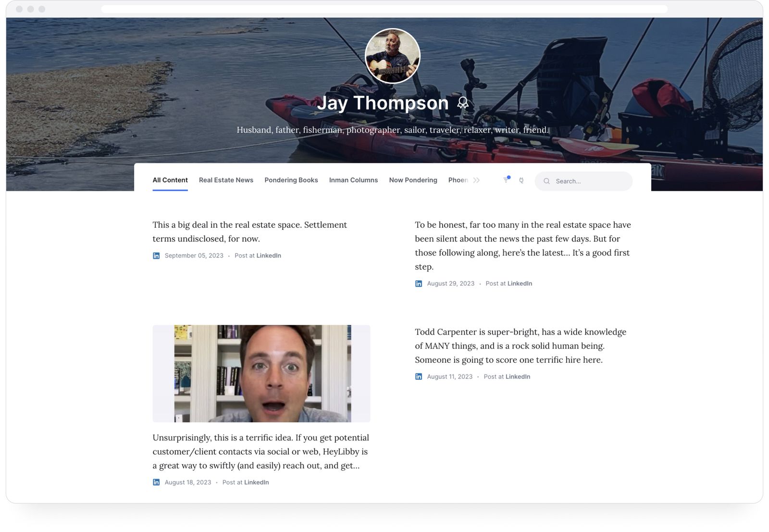Select the All Content tab
The width and height of the screenshot is (769, 532).
coord(170,180)
